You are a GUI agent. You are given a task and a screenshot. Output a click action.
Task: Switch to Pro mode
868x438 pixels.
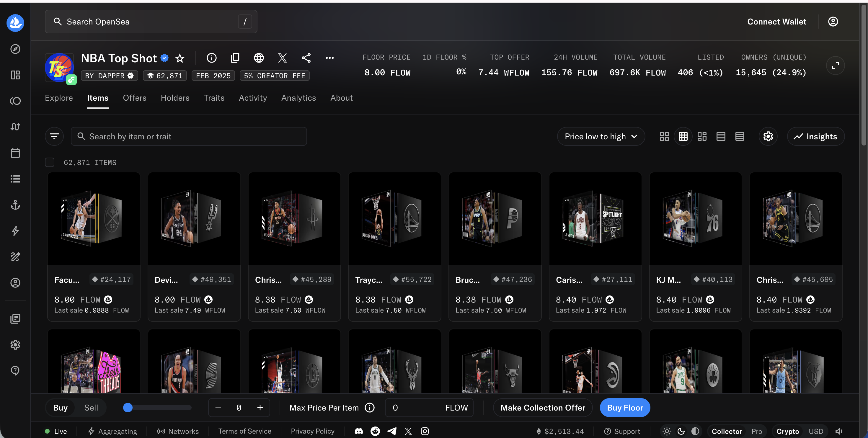pyautogui.click(x=756, y=431)
